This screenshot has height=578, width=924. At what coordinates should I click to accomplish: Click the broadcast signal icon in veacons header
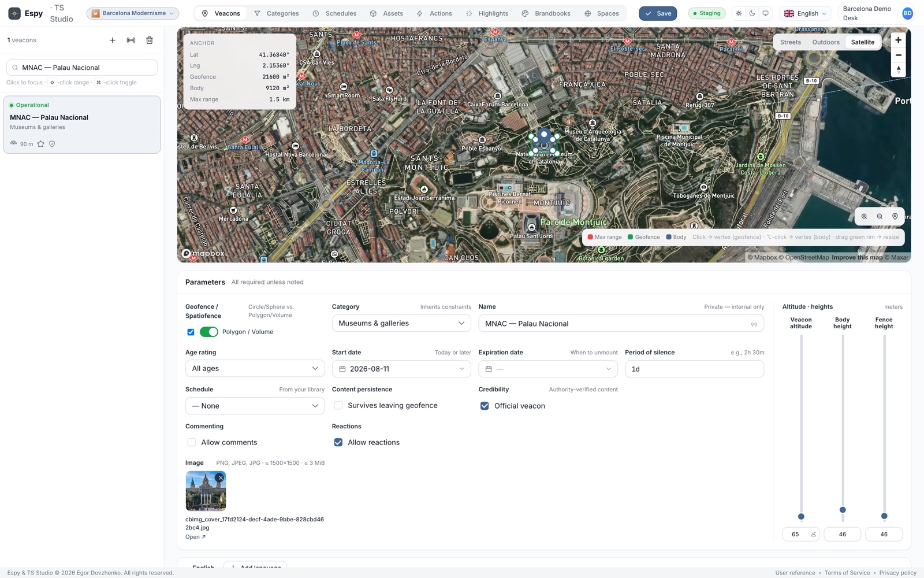point(131,40)
